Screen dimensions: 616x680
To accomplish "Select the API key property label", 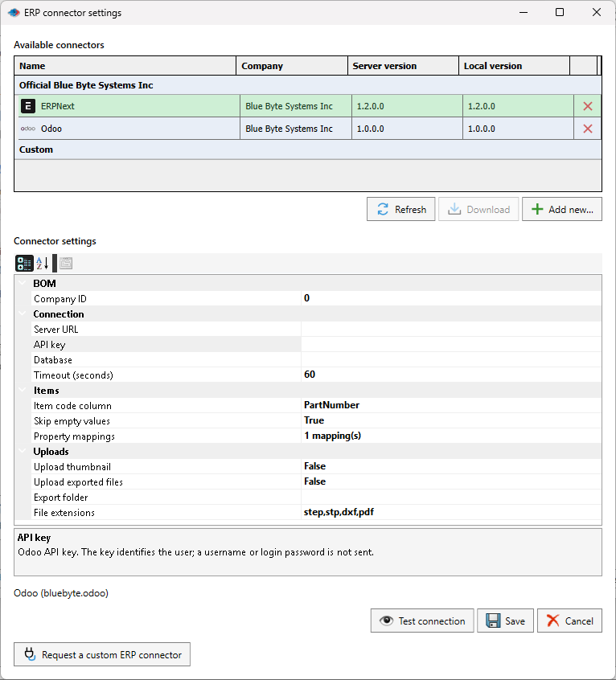I will point(49,345).
